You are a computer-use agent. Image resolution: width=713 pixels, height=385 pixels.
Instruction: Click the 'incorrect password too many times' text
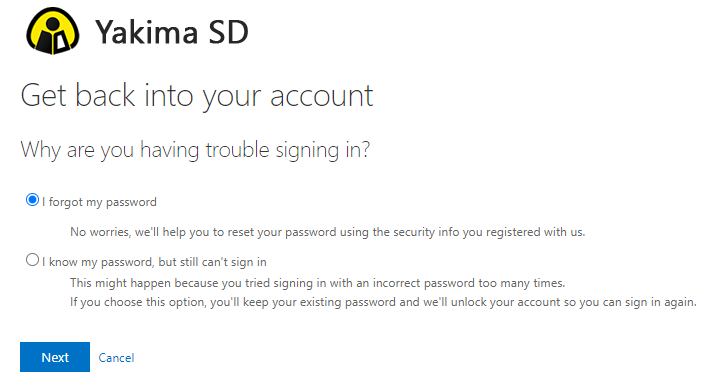469,283
